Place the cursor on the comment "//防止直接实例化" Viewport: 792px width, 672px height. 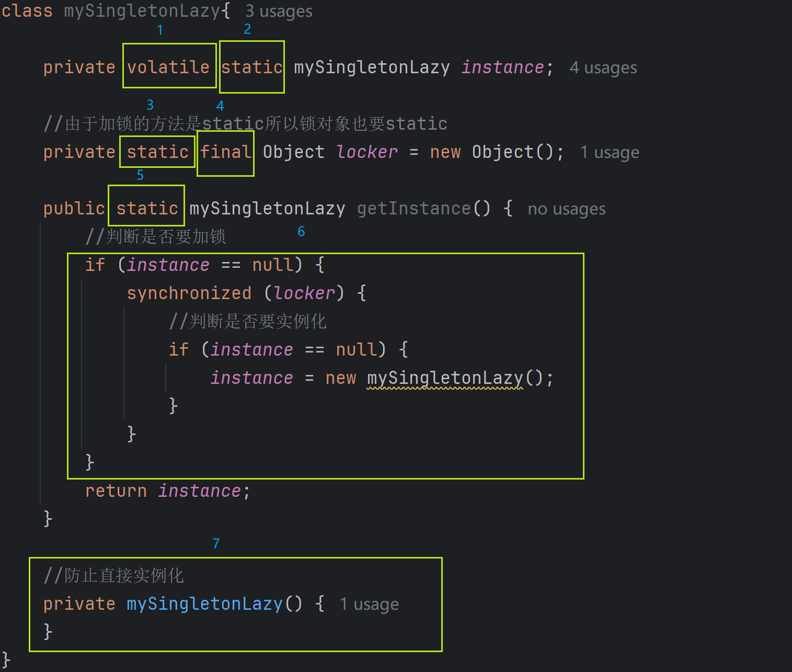114,575
